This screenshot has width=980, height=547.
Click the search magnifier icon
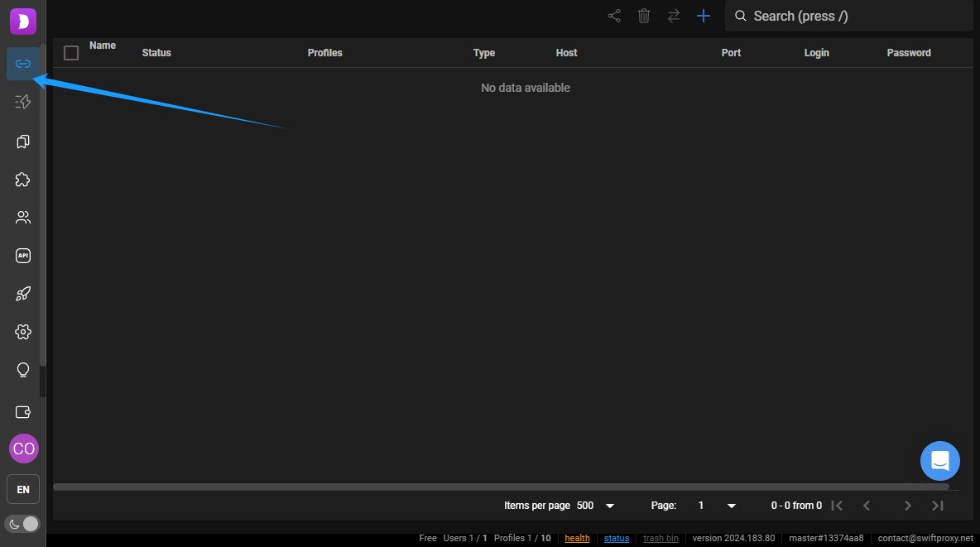click(x=741, y=17)
